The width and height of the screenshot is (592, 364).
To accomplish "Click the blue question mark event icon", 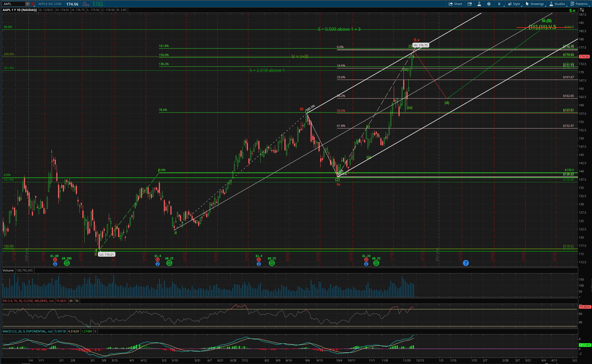I will (x=466, y=263).
